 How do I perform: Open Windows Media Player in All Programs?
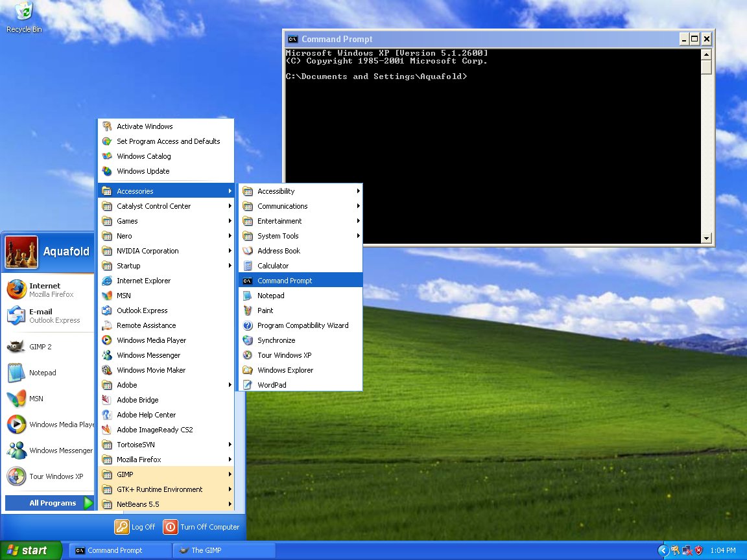[151, 340]
